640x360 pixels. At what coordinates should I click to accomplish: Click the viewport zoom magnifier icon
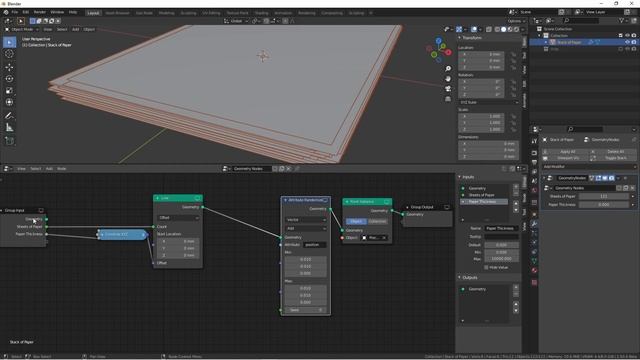448,69
